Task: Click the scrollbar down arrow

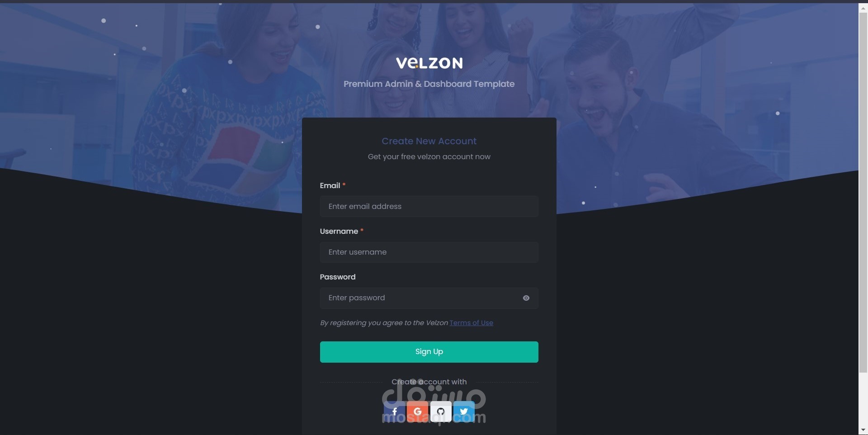Action: tap(863, 430)
